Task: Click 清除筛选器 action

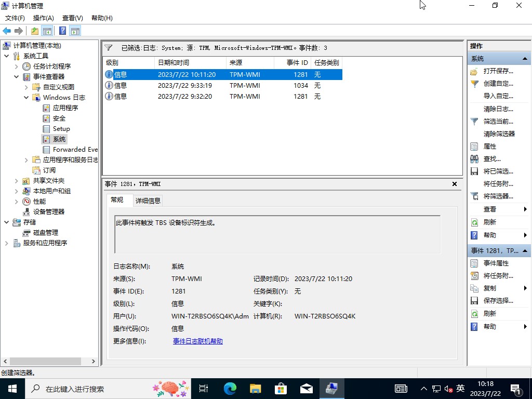Action: pyautogui.click(x=499, y=134)
